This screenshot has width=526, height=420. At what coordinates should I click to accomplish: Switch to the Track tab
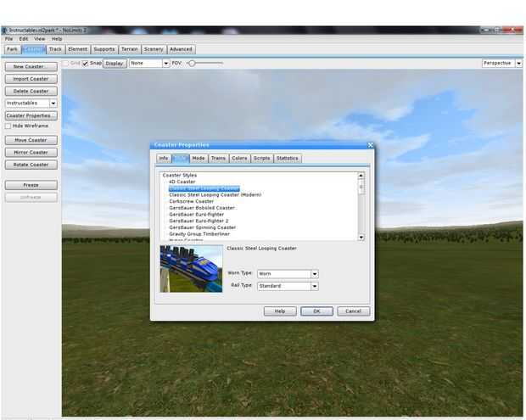pyautogui.click(x=55, y=49)
